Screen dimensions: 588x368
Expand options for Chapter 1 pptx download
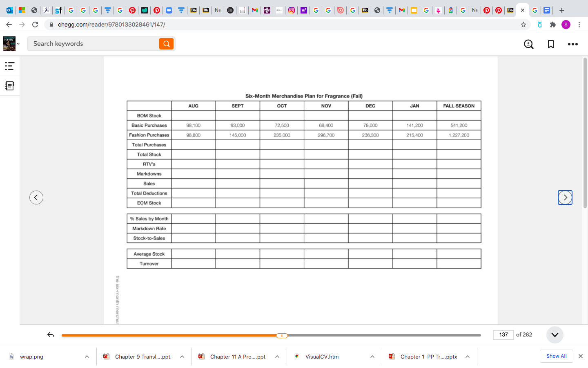[468, 357]
